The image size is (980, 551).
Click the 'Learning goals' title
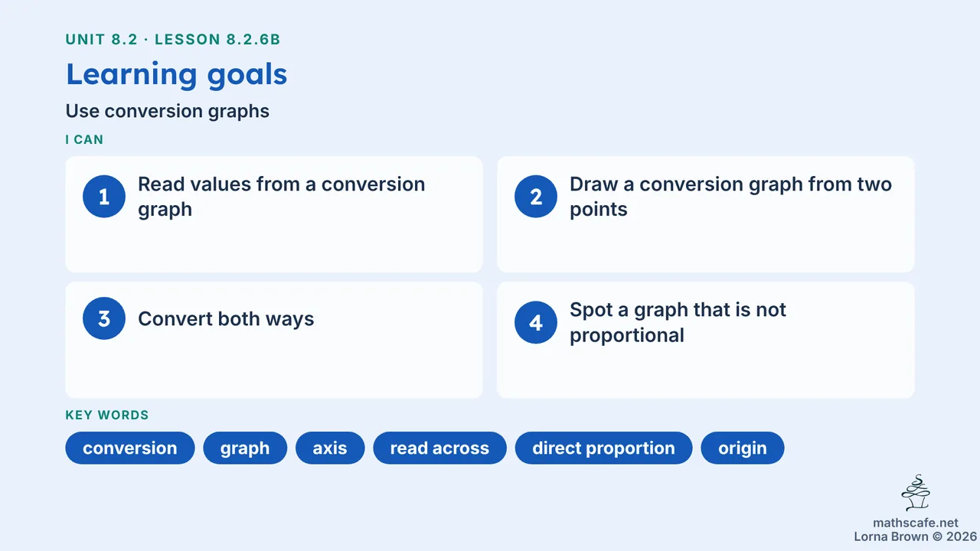(177, 74)
